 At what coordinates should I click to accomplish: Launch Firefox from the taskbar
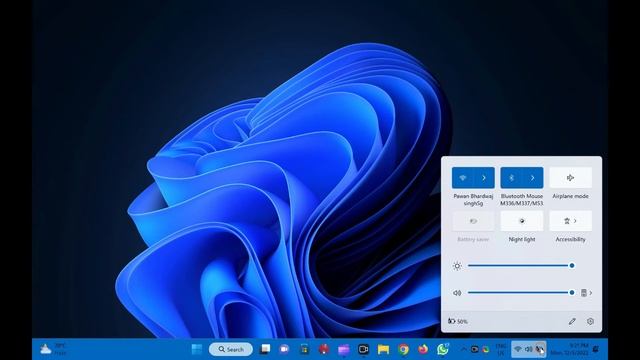[423, 349]
